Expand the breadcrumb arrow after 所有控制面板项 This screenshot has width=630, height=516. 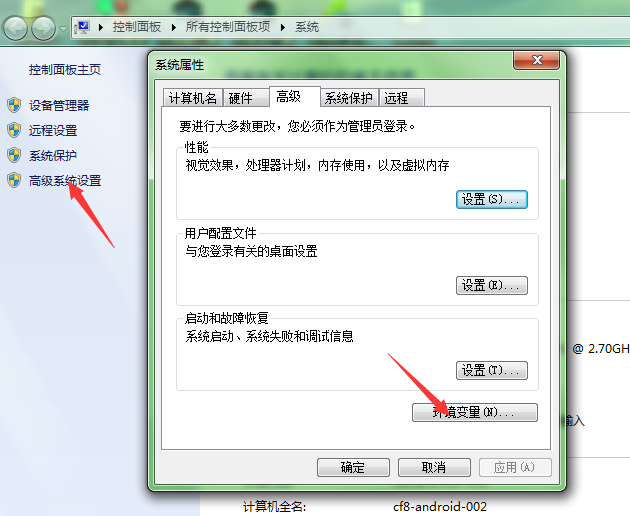283,27
